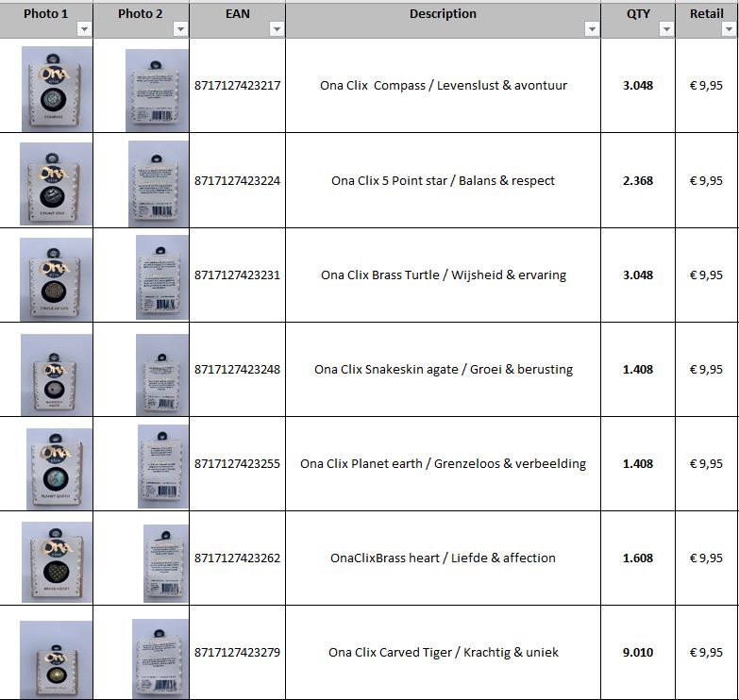Click QTY cell 2.368
The image size is (739, 700).
[638, 180]
